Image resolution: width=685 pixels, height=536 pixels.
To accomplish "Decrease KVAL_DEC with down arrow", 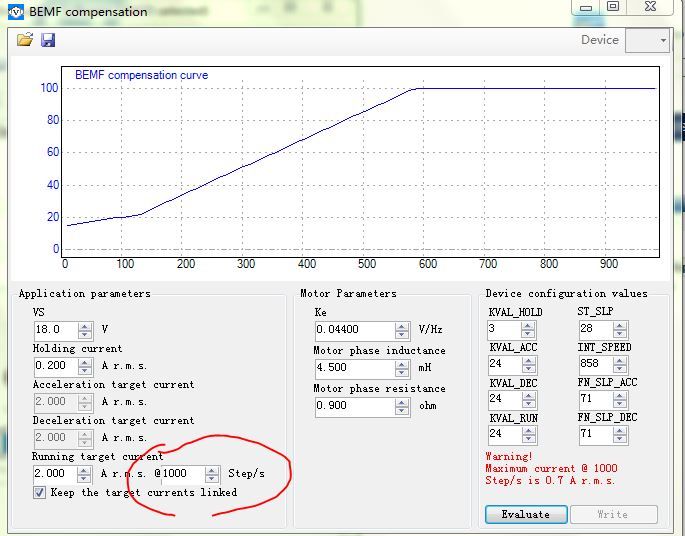I will tap(529, 404).
